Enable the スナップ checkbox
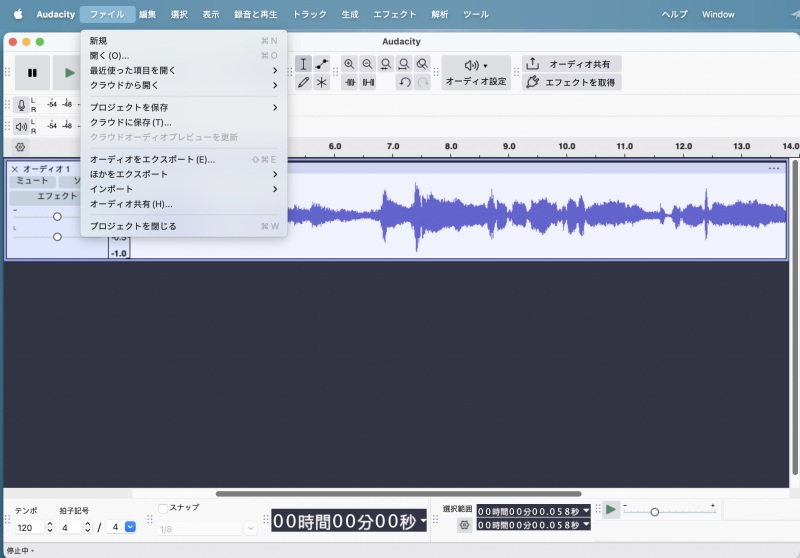The height and width of the screenshot is (558, 800). pyautogui.click(x=163, y=508)
